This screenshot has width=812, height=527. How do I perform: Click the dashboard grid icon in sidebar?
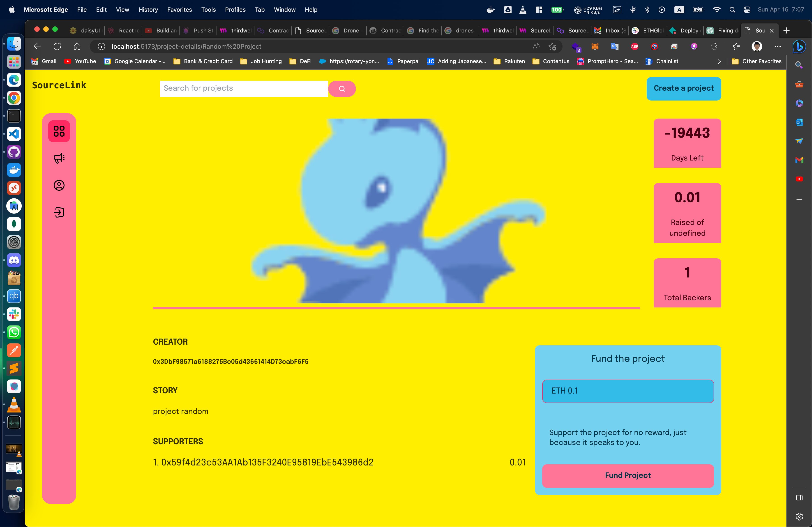tap(59, 131)
